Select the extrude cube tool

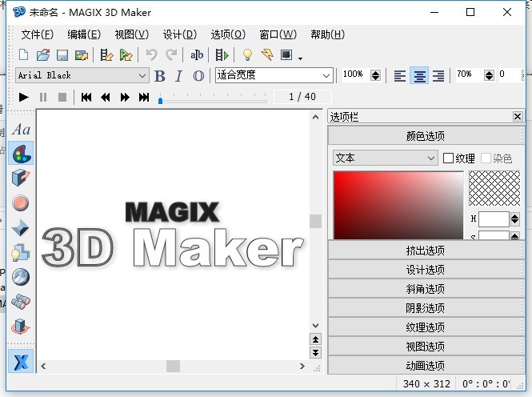pos(21,178)
